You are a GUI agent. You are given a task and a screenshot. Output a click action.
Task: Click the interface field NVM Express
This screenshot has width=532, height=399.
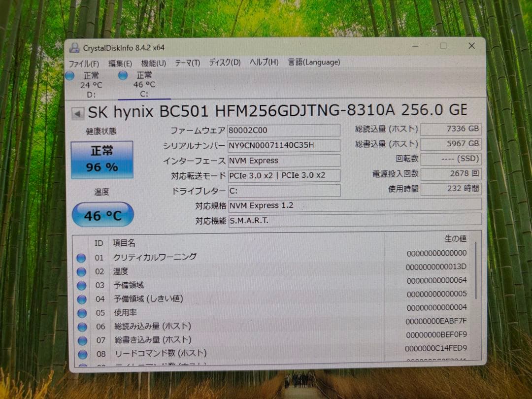284,161
